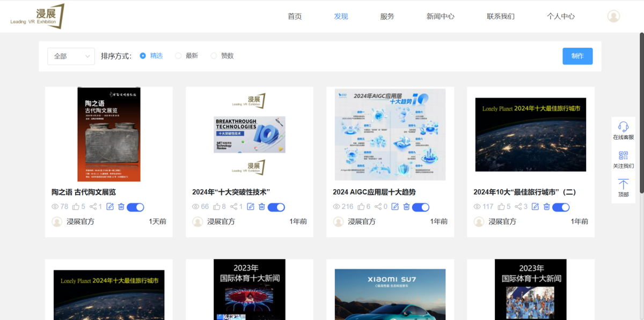Open the title 2024 AIGC应用层十大趋势
Image resolution: width=644 pixels, height=320 pixels.
coord(374,192)
